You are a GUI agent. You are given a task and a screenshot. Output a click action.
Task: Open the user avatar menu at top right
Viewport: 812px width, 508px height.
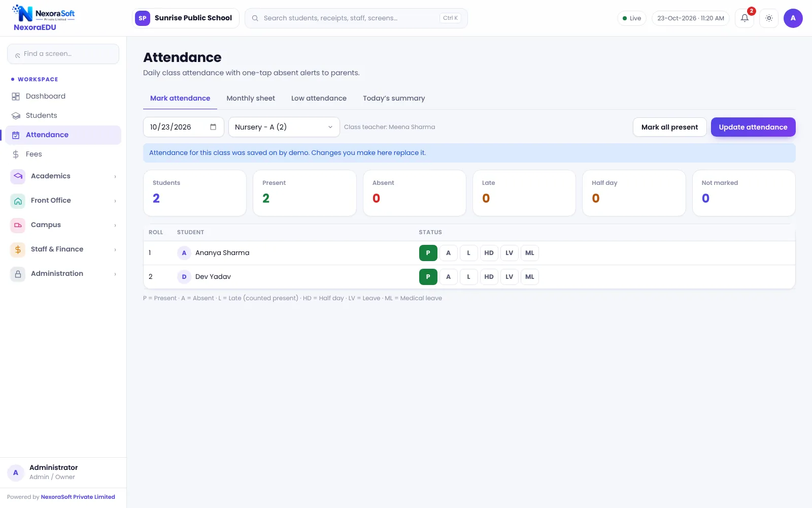click(793, 18)
